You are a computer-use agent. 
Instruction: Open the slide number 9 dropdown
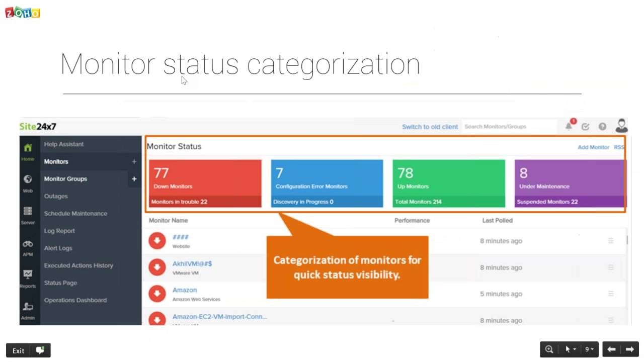[589, 349]
